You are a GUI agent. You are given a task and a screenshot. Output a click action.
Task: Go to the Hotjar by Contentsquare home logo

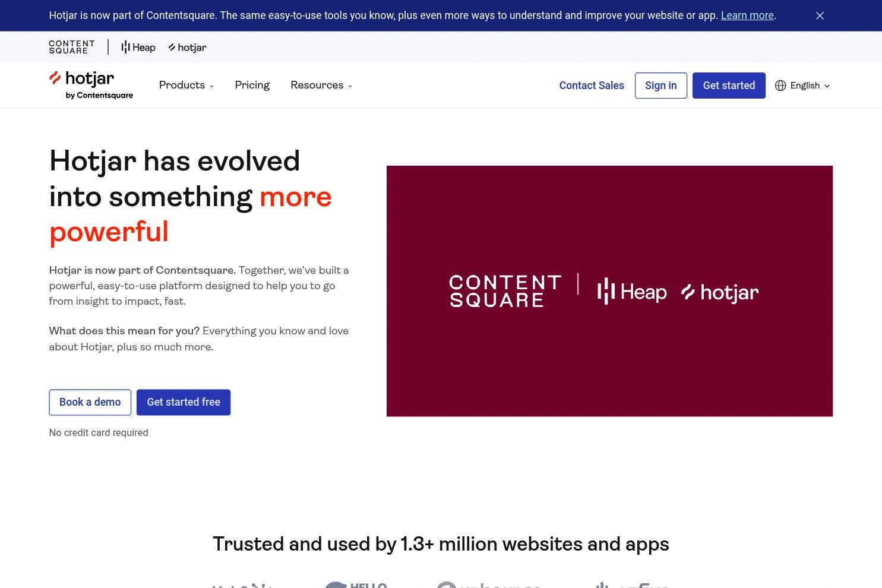(91, 85)
